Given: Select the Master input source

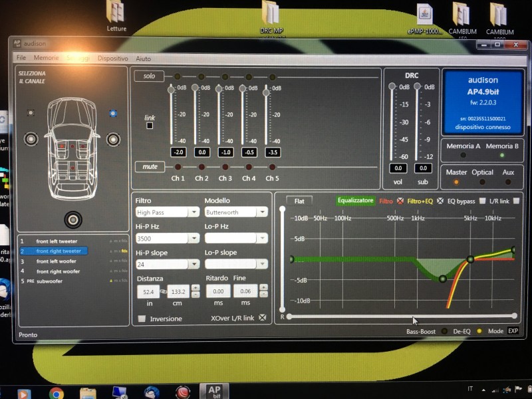Looking at the screenshot, I should pos(456,182).
